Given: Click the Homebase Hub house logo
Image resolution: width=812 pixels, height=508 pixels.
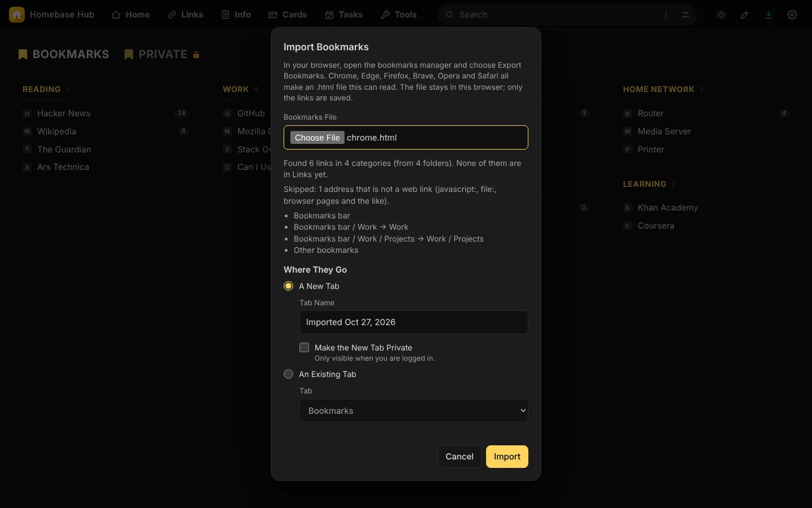Looking at the screenshot, I should [17, 15].
